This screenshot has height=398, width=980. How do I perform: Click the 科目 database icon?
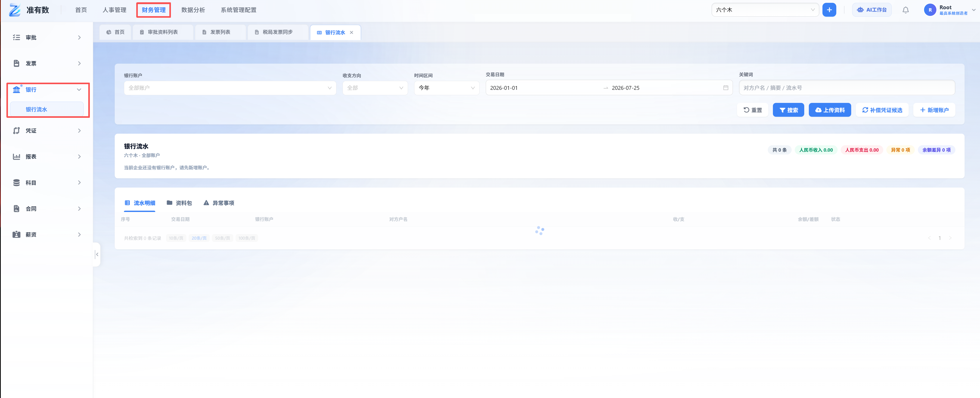(16, 183)
